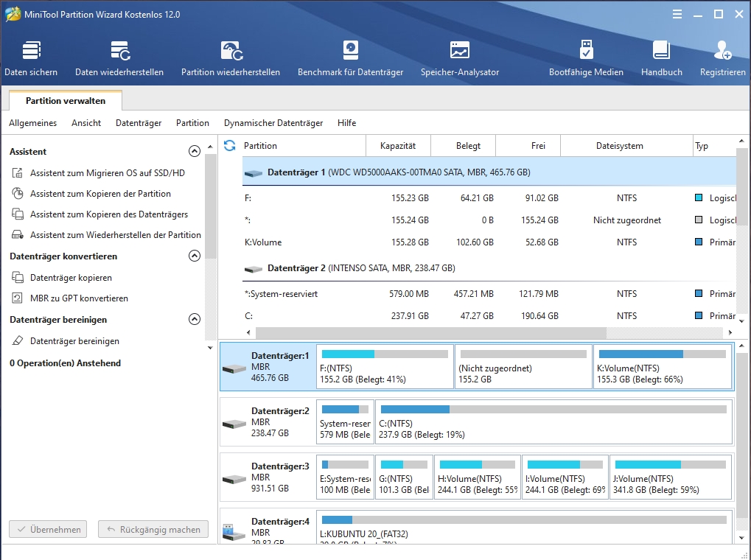The height and width of the screenshot is (560, 751).
Task: Click scroll-down arrow of left sidebar
Action: point(210,348)
